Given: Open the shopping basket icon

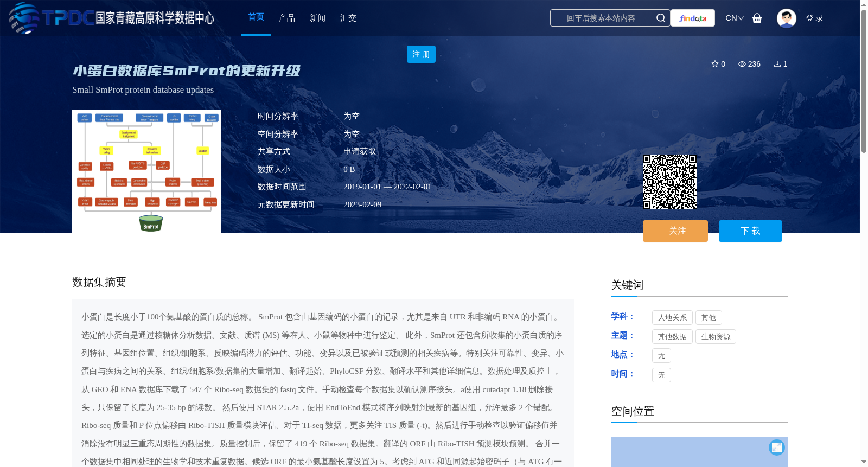Looking at the screenshot, I should (x=757, y=18).
